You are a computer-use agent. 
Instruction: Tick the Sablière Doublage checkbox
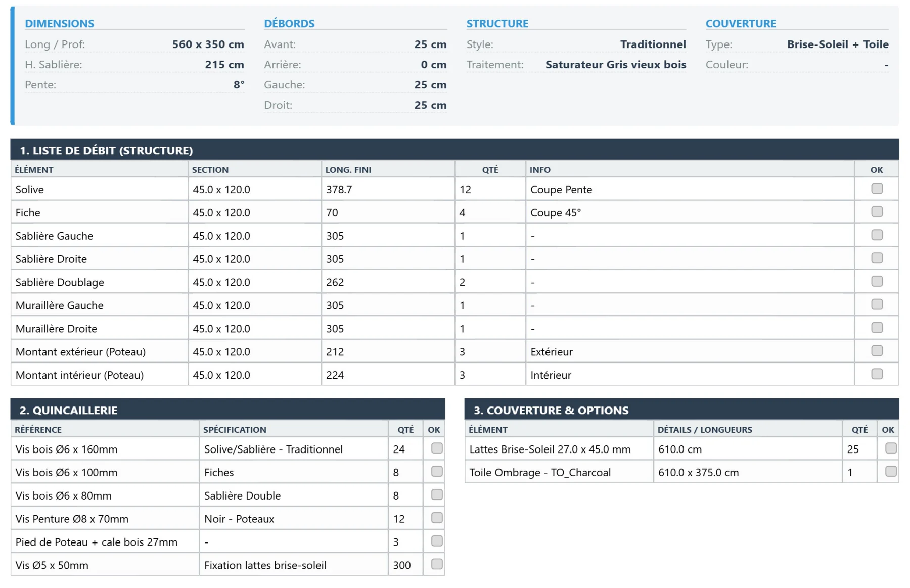tap(877, 282)
